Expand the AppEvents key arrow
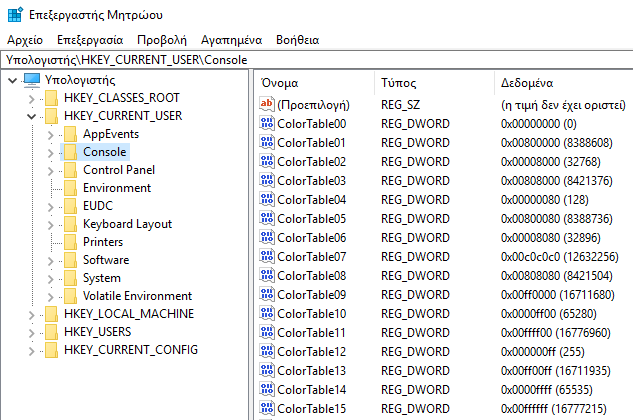This screenshot has height=420, width=633. pos(51,134)
